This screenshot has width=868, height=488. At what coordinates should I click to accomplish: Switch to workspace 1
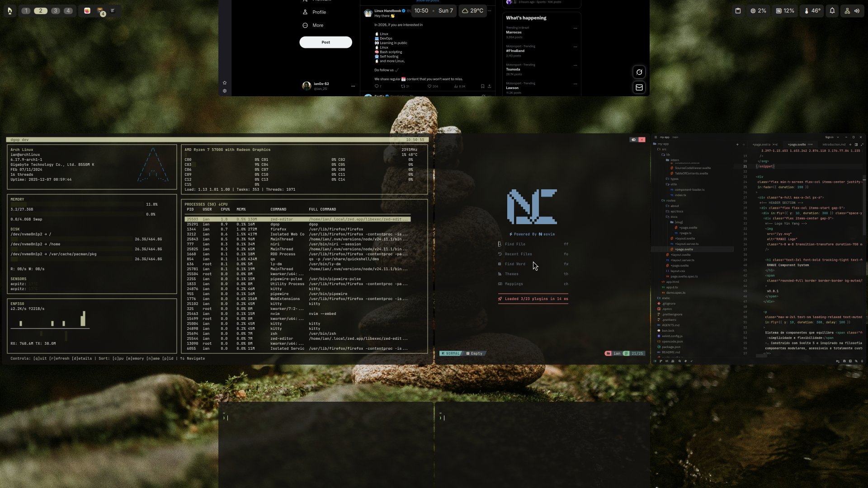(x=26, y=11)
